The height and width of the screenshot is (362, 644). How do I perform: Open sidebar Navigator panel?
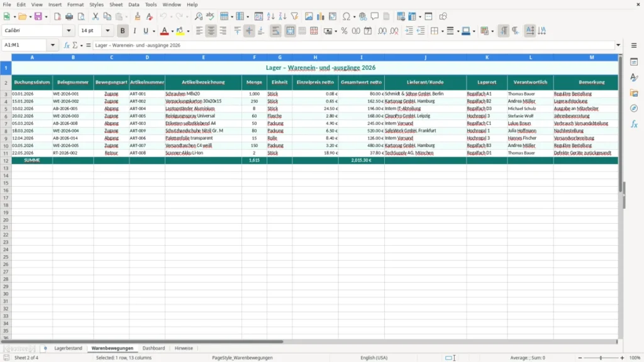(x=634, y=108)
